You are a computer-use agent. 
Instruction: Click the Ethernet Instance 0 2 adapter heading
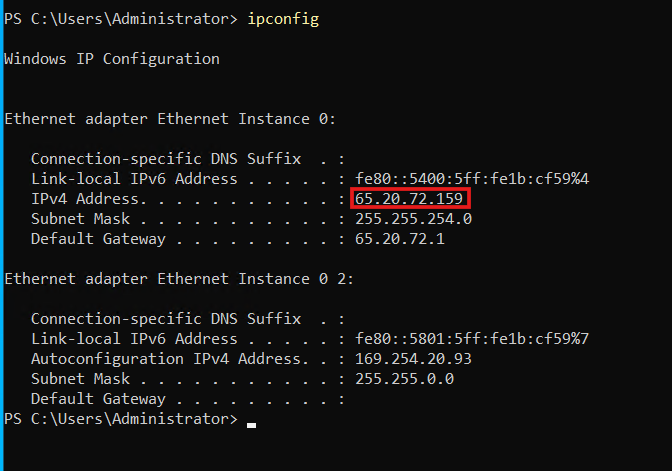[x=179, y=279]
